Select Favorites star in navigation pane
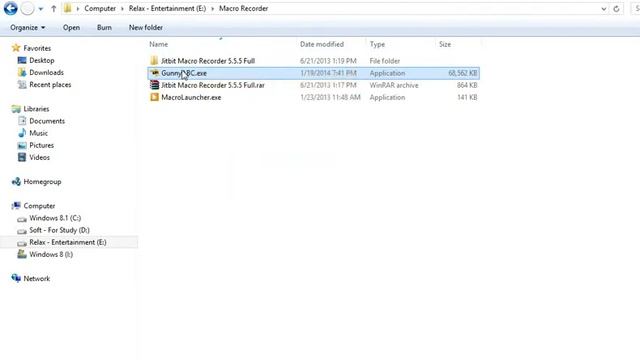 [16, 48]
